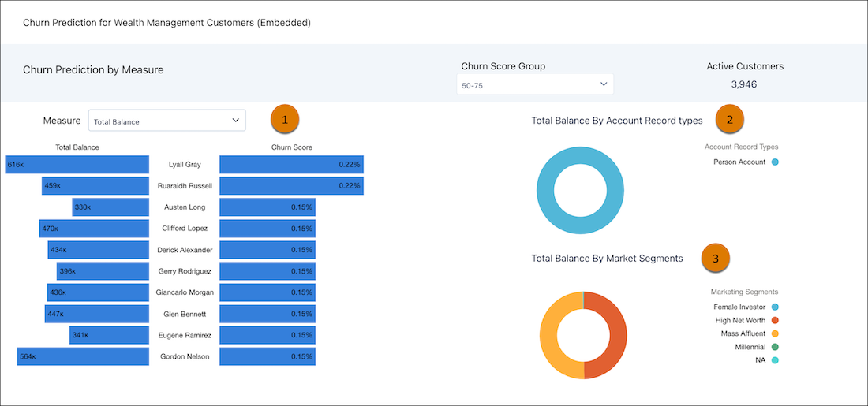Select Clifford Lopez's 470k balance bar

point(94,229)
